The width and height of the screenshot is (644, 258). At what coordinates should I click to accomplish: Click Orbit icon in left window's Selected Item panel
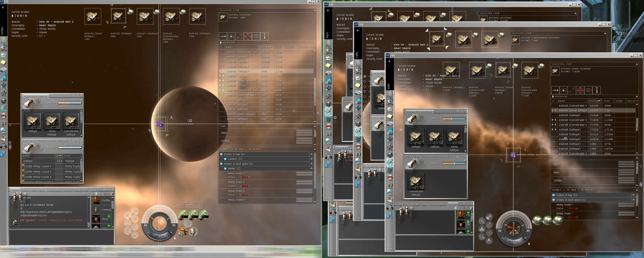click(x=231, y=37)
